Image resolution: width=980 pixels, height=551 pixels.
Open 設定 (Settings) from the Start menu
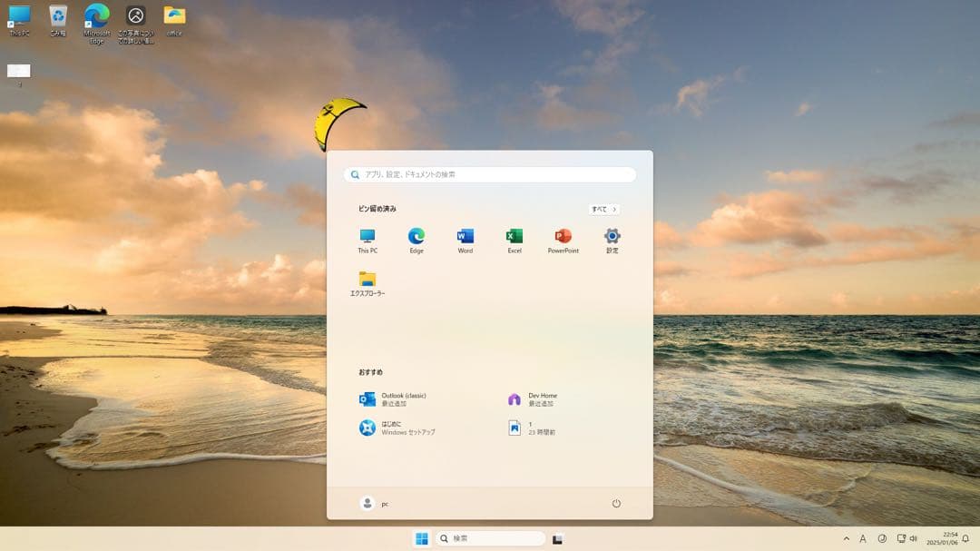[612, 236]
